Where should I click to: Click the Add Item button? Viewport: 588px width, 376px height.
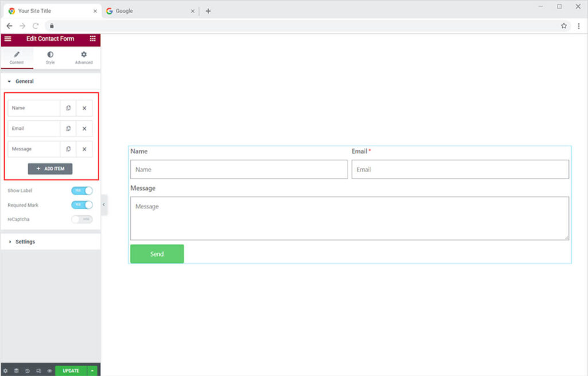tap(50, 169)
